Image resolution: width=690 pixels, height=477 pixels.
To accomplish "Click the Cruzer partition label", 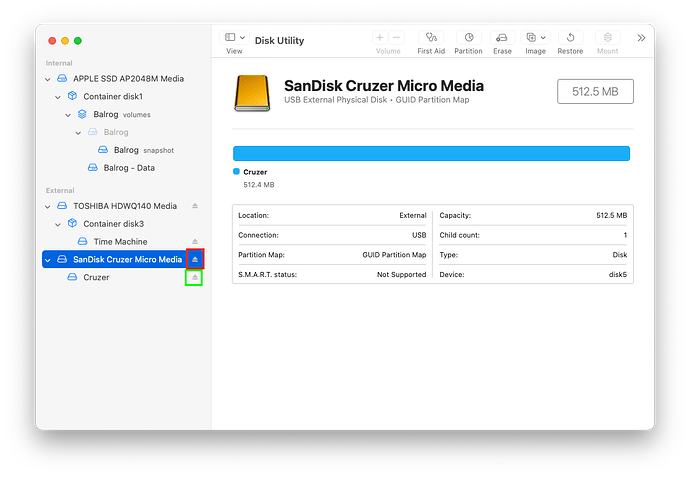I will (255, 172).
